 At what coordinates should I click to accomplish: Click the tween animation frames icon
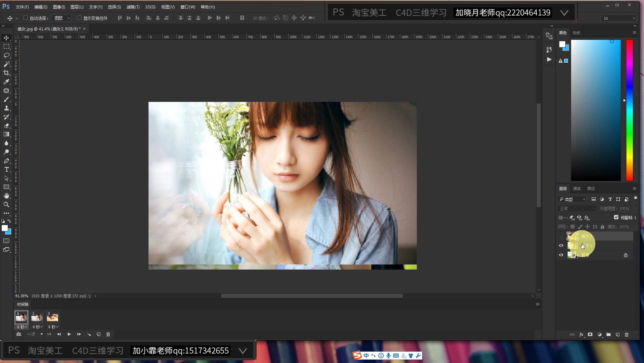(89, 334)
